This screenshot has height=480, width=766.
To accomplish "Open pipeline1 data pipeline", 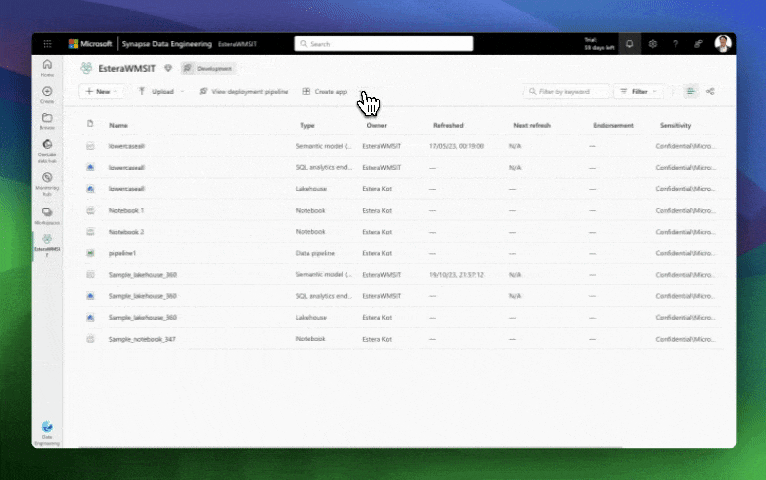I will click(x=122, y=253).
